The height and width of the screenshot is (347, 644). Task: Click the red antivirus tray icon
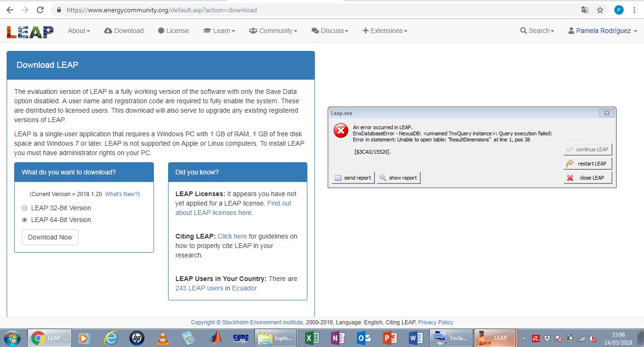point(536,339)
